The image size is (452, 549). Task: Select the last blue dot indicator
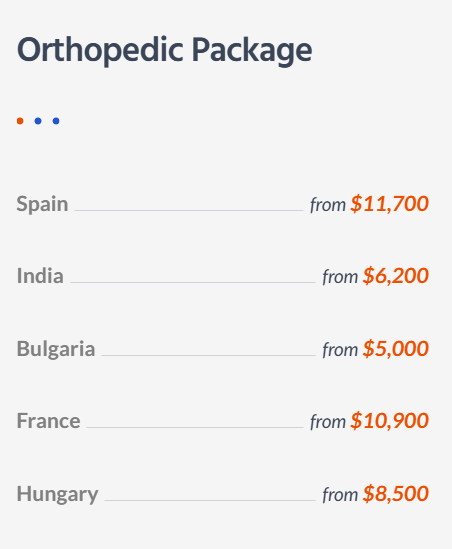pyautogui.click(x=56, y=121)
